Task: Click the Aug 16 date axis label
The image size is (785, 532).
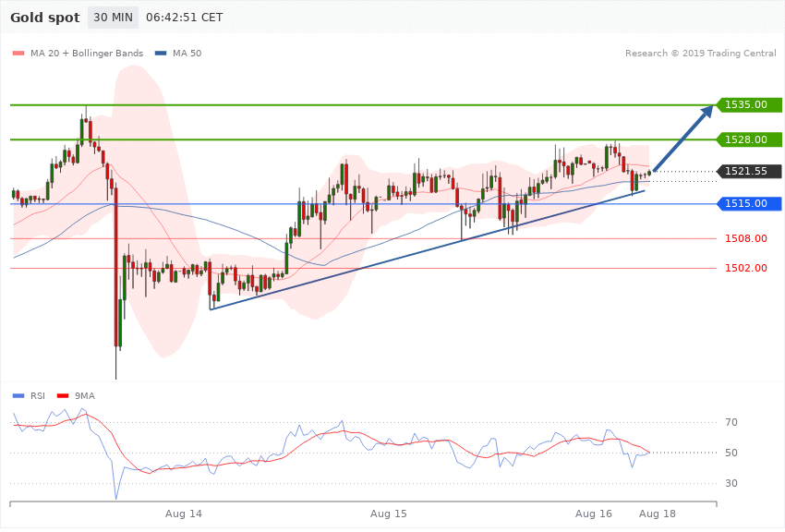Action: pos(594,514)
